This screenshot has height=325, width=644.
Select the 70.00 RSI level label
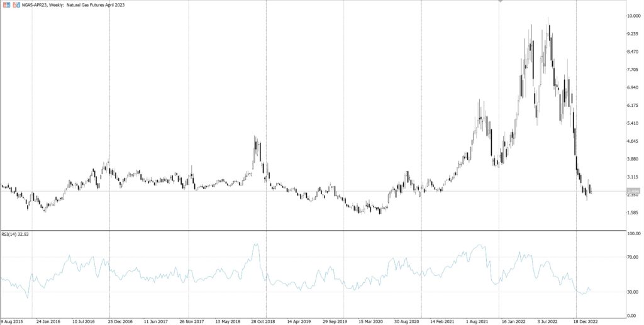[633, 257]
